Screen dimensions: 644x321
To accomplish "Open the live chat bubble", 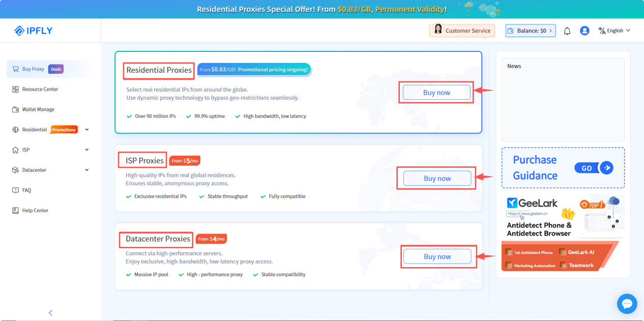I will [x=627, y=304].
